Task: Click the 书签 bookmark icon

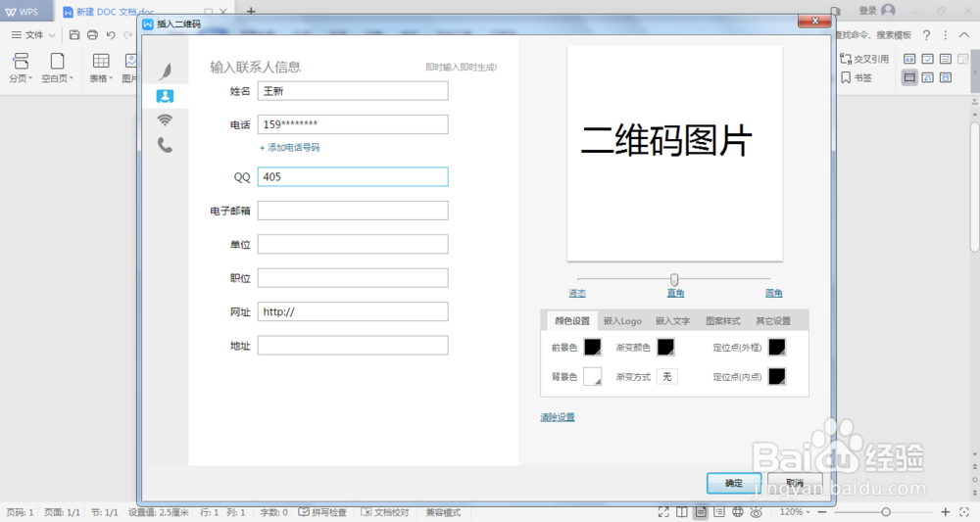Action: pos(846,77)
